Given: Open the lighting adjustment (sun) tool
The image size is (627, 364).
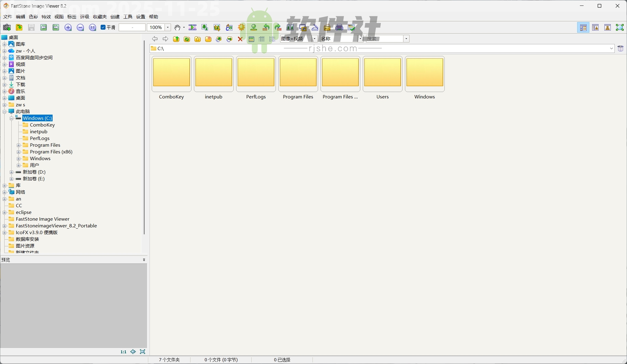Looking at the screenshot, I should point(241,28).
